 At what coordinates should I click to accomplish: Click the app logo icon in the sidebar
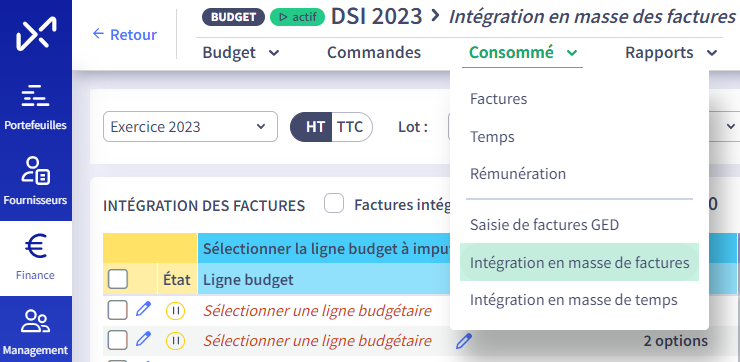(x=36, y=34)
